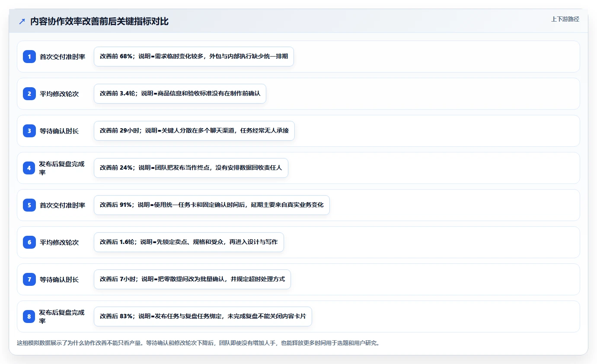
Task: Click 等待确认时长 label in row 7
Action: [59, 279]
